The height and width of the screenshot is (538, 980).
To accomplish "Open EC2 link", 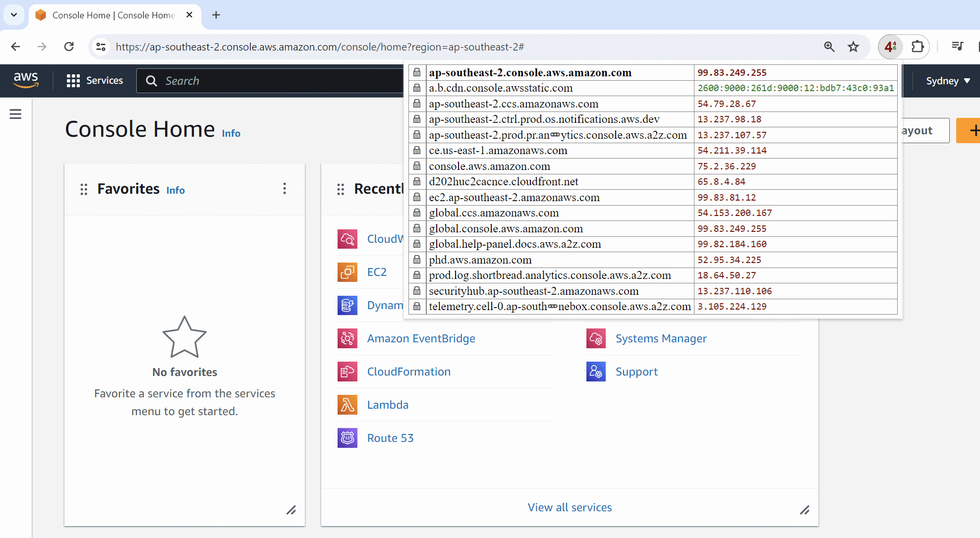I will (377, 272).
